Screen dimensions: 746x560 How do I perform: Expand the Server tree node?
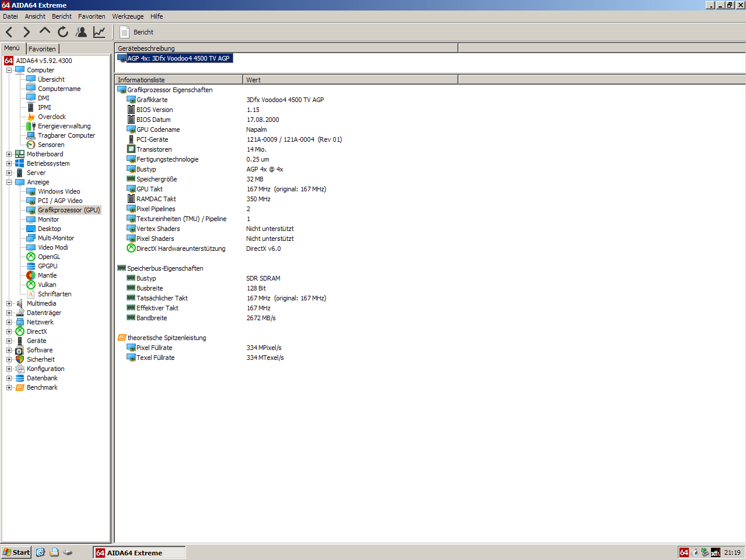tap(9, 173)
